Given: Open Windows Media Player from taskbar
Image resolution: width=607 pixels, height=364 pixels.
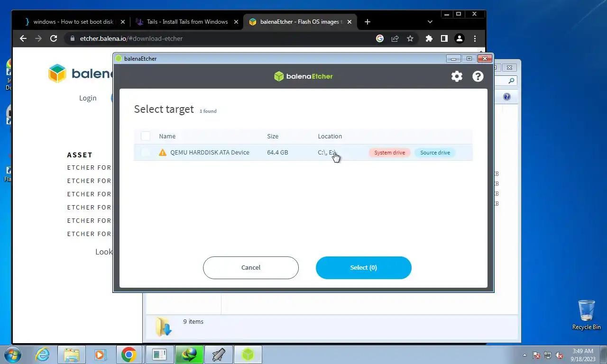Looking at the screenshot, I should point(100,355).
